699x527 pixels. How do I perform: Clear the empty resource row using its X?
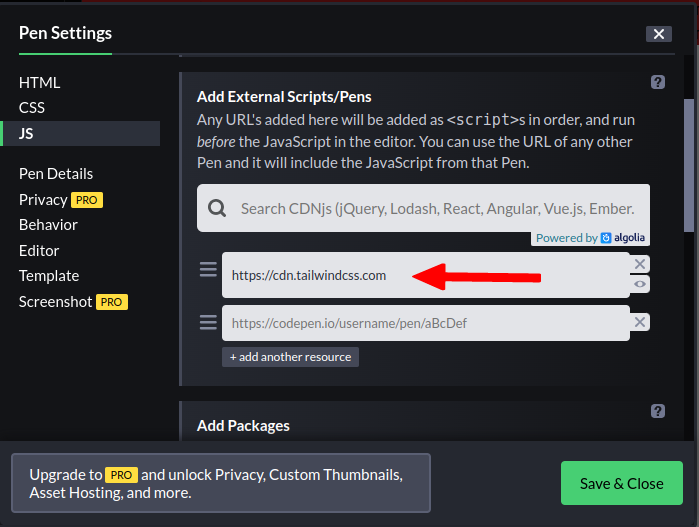click(x=640, y=322)
